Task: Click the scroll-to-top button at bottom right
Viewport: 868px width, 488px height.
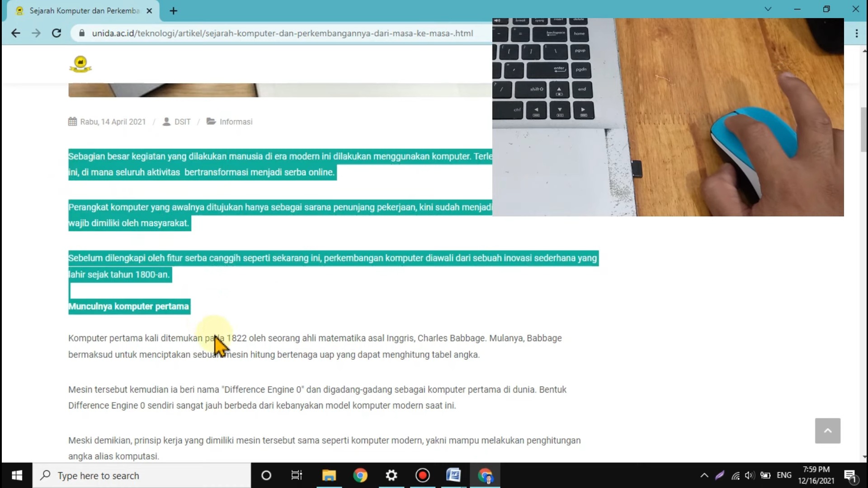Action: click(x=828, y=431)
